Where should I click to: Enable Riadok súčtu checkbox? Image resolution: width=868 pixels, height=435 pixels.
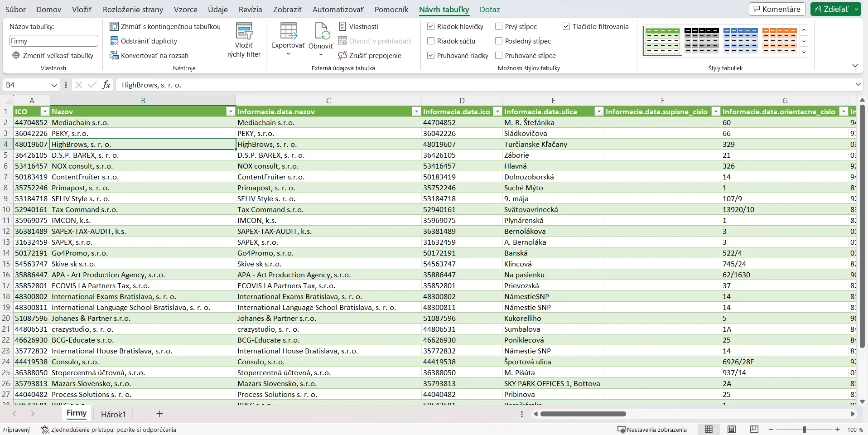pos(431,41)
